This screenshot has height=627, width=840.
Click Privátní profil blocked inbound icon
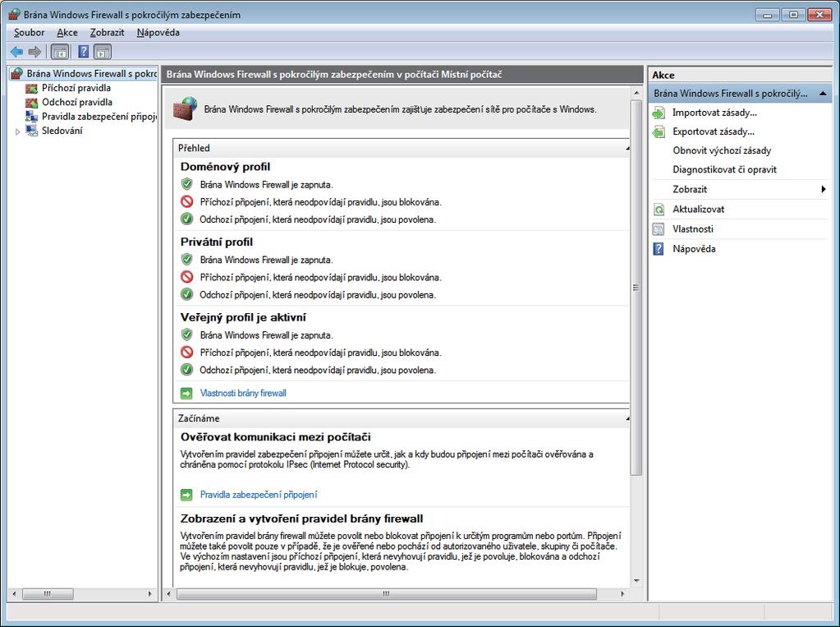[186, 277]
